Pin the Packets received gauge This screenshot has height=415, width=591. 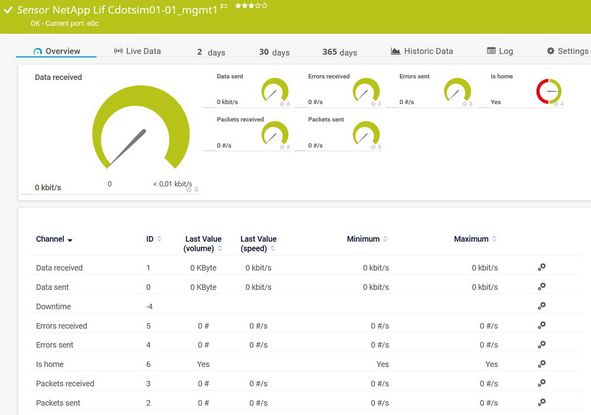pyautogui.click(x=288, y=147)
